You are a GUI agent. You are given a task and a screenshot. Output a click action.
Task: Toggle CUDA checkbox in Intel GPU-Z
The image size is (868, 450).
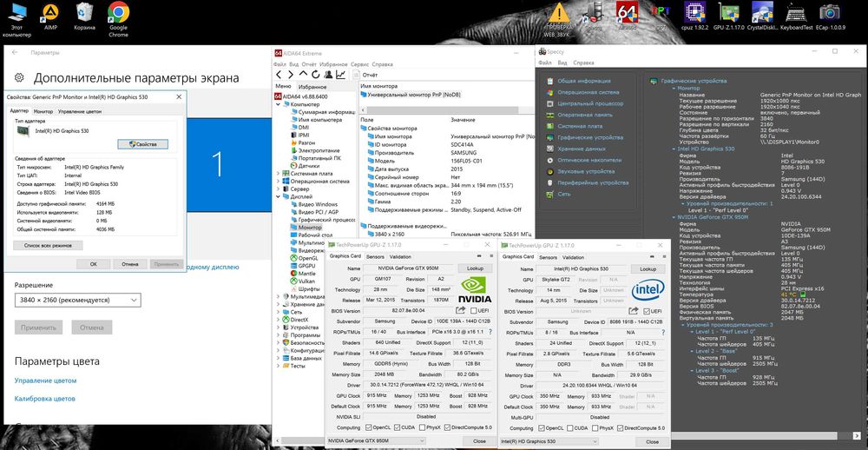pos(569,427)
